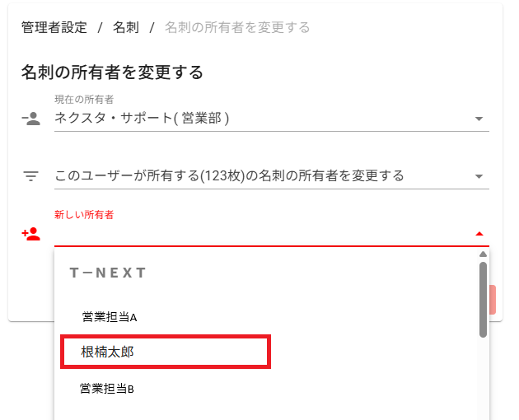Click the red add-person icon
This screenshot has width=519, height=420.
(30, 234)
